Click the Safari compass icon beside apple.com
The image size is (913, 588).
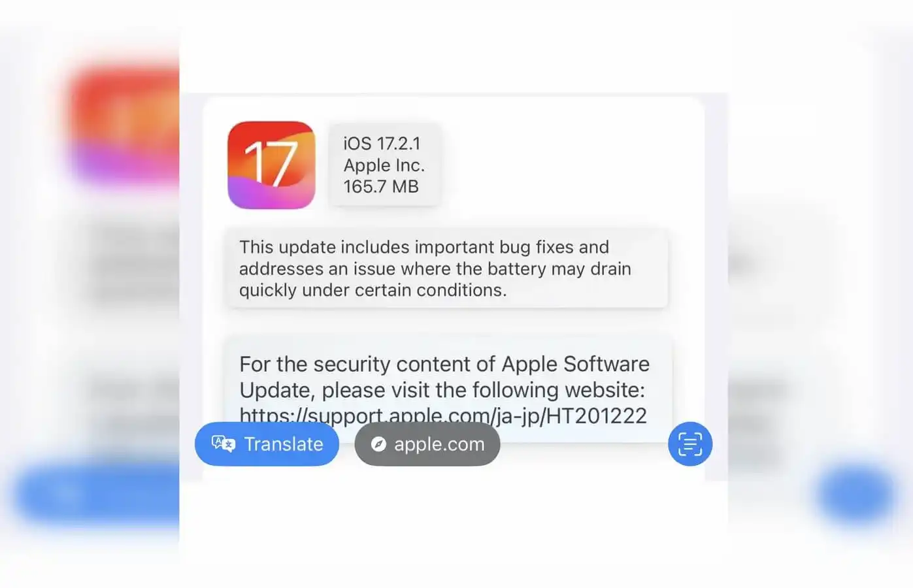(378, 444)
